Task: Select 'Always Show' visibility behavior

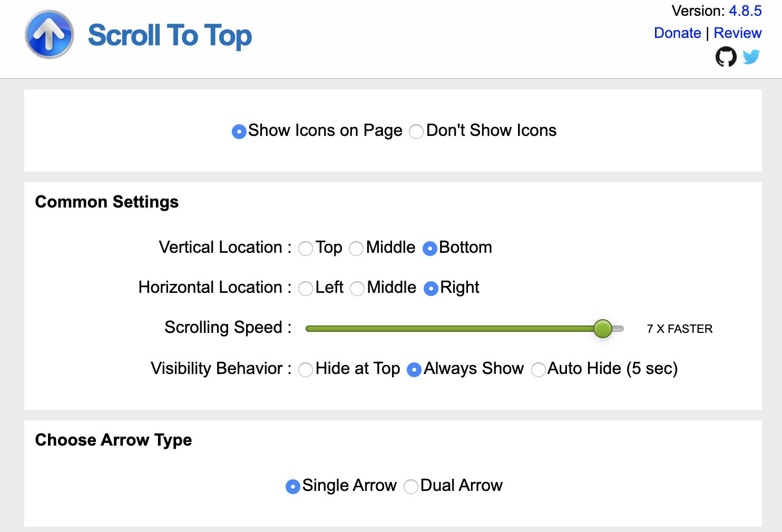Action: click(414, 370)
